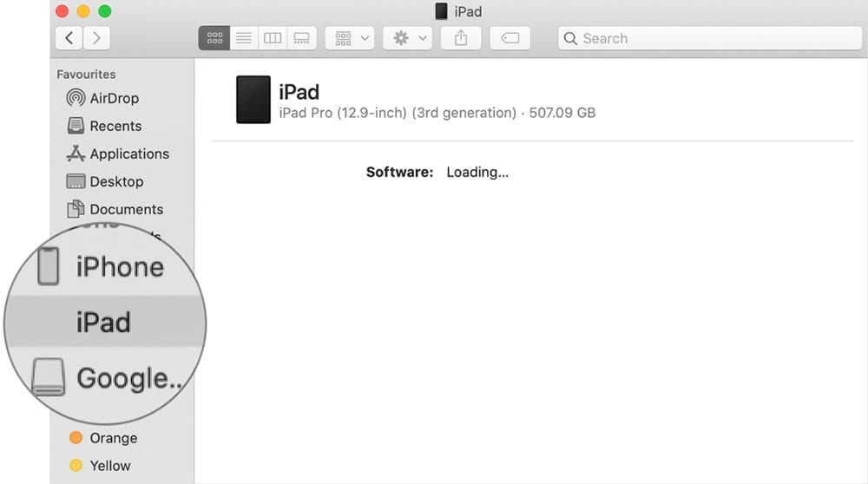
Task: Click the iPad Pro model description text
Action: coord(437,113)
